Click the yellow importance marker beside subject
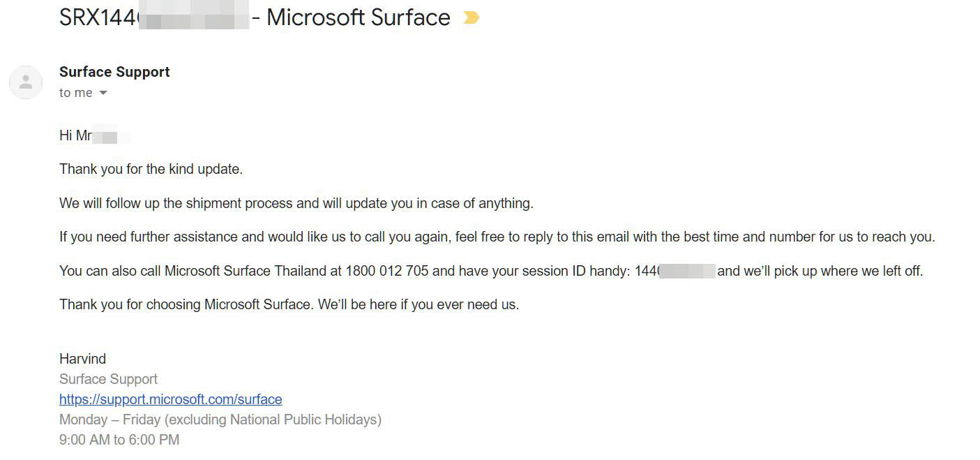Viewport: 980px width, 460px height. 472,17
